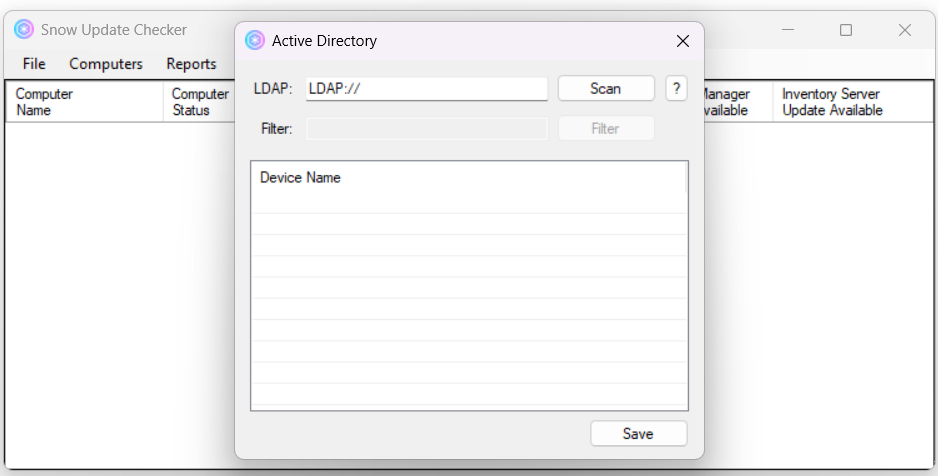Open the question mark help button
Viewport: 938px width, 476px height.
pyautogui.click(x=676, y=88)
